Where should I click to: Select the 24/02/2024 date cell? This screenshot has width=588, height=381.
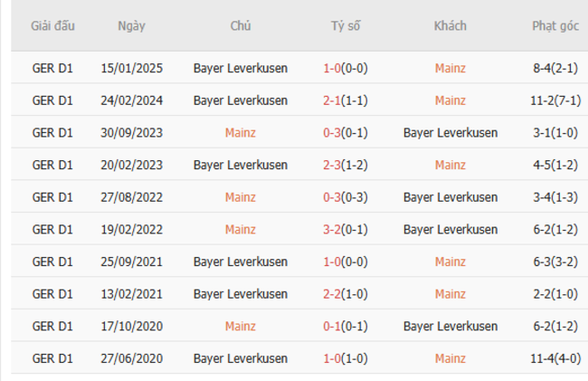(x=130, y=100)
